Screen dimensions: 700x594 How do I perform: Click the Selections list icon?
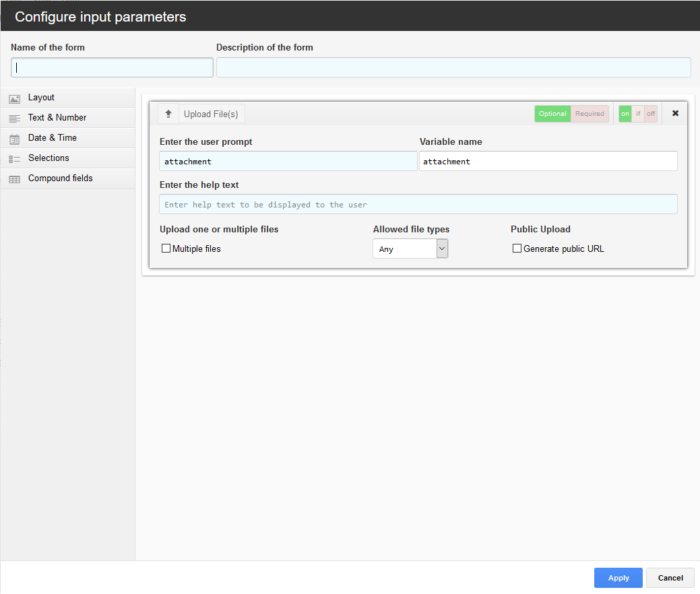point(14,159)
